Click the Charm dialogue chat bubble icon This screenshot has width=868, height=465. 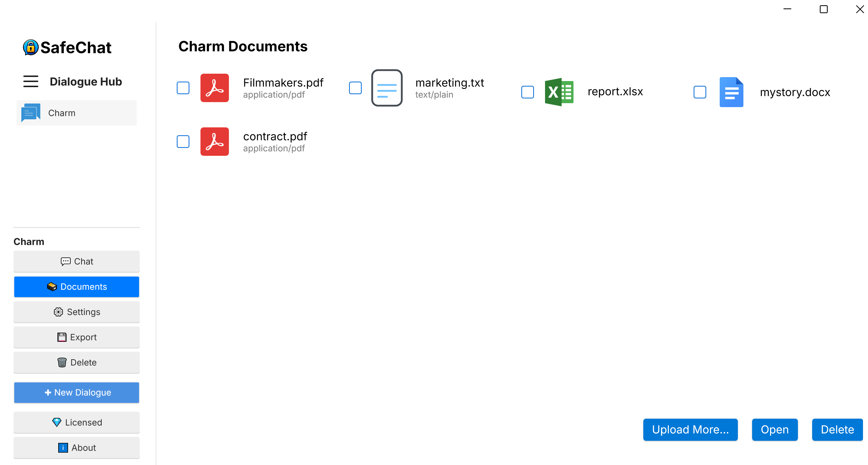click(30, 113)
